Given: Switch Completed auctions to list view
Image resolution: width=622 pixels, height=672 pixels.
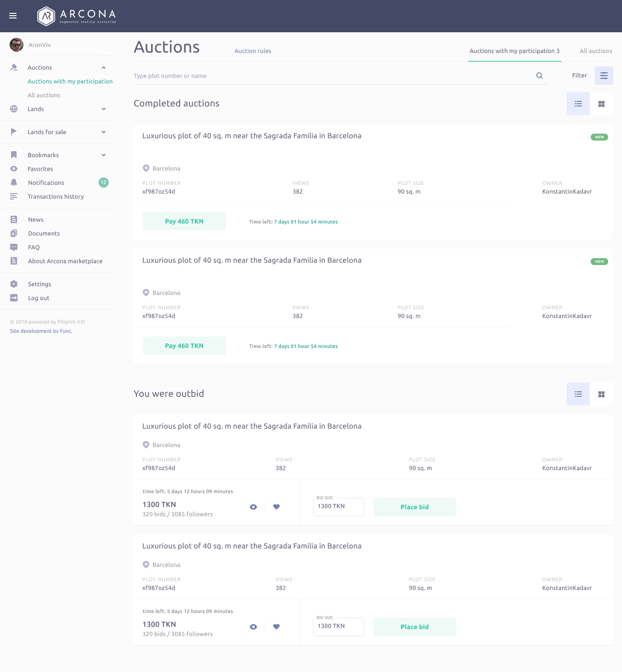Looking at the screenshot, I should tap(578, 104).
